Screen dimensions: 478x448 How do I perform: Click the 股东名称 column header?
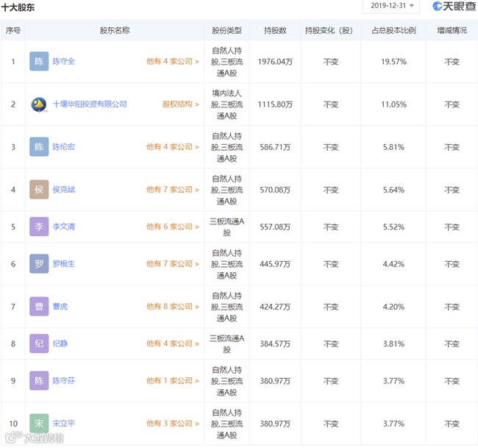(115, 30)
